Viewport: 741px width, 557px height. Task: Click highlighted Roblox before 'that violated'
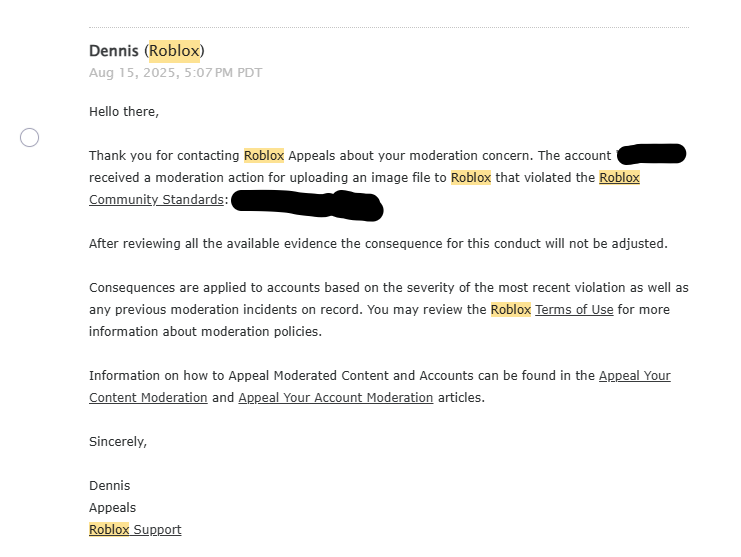point(471,178)
